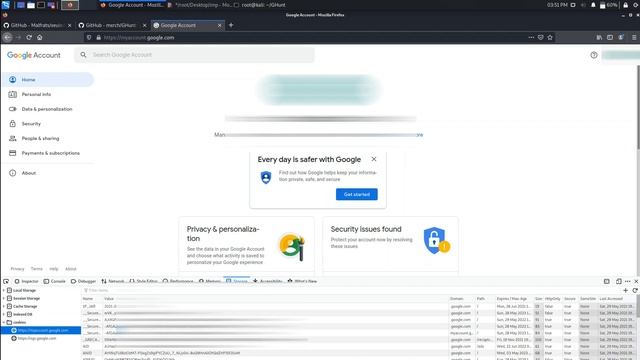Click the lock screen icon in system tray

(625, 5)
